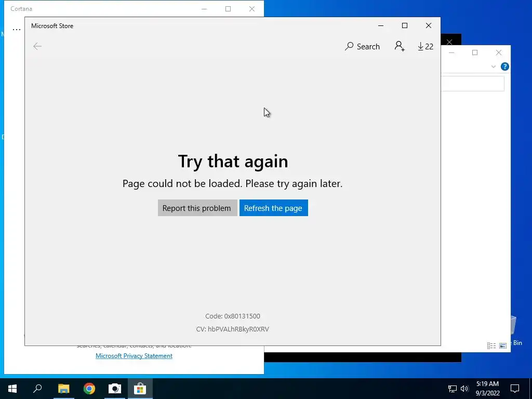Open downloads and updates showing 22
This screenshot has height=399, width=532.
click(425, 46)
